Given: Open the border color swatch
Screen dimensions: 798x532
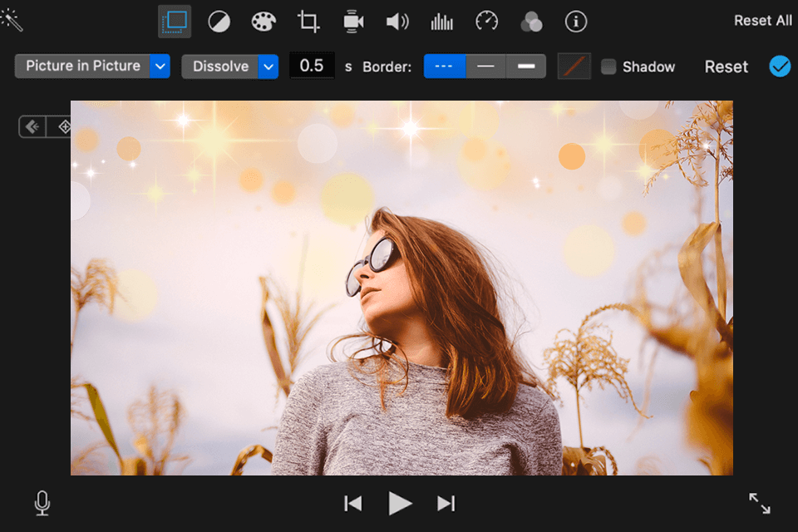Looking at the screenshot, I should point(574,66).
